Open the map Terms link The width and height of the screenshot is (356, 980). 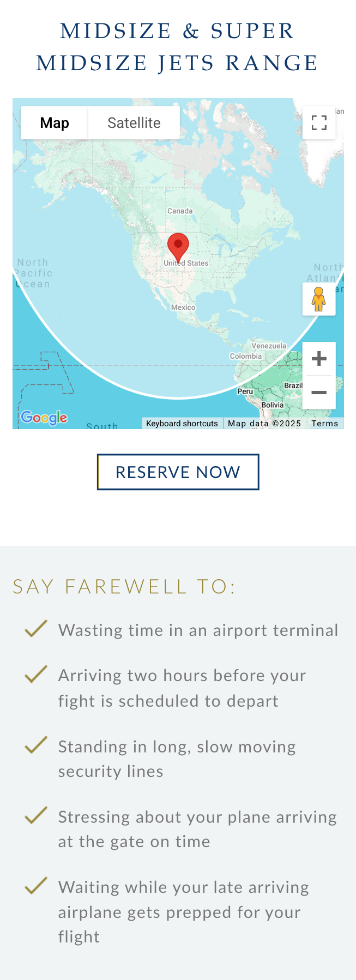click(325, 424)
